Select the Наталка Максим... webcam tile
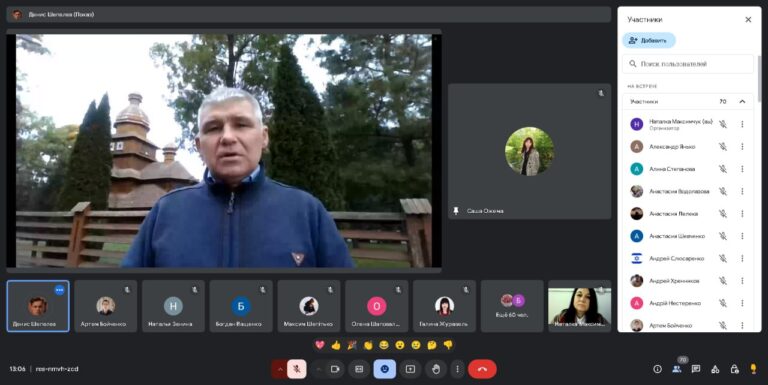The height and width of the screenshot is (385, 768). (x=580, y=306)
